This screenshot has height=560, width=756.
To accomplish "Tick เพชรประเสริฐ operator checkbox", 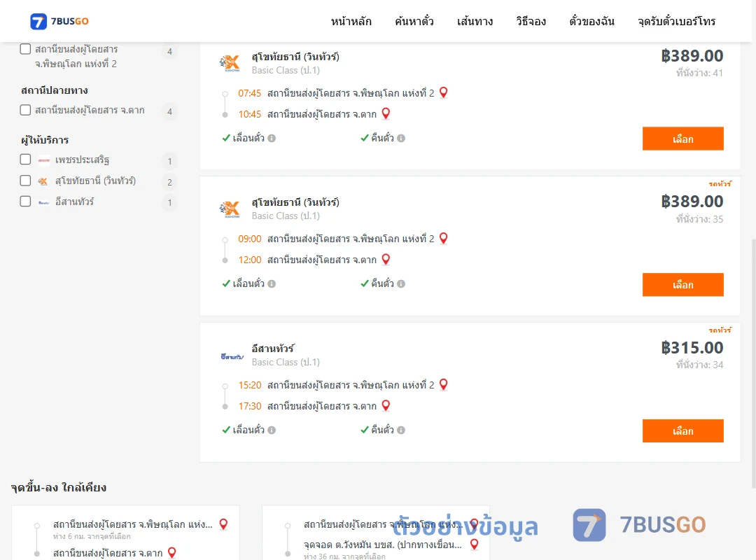I will pyautogui.click(x=26, y=160).
